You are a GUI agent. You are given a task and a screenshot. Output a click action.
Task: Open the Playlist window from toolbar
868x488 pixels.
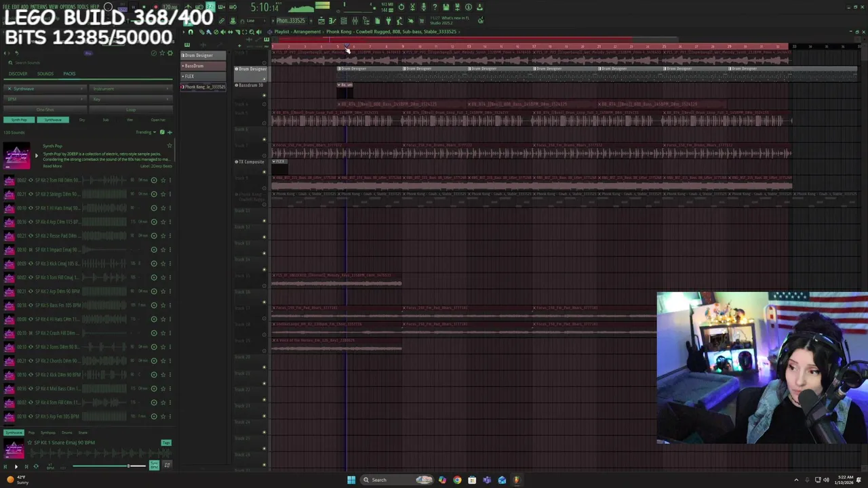click(x=321, y=21)
